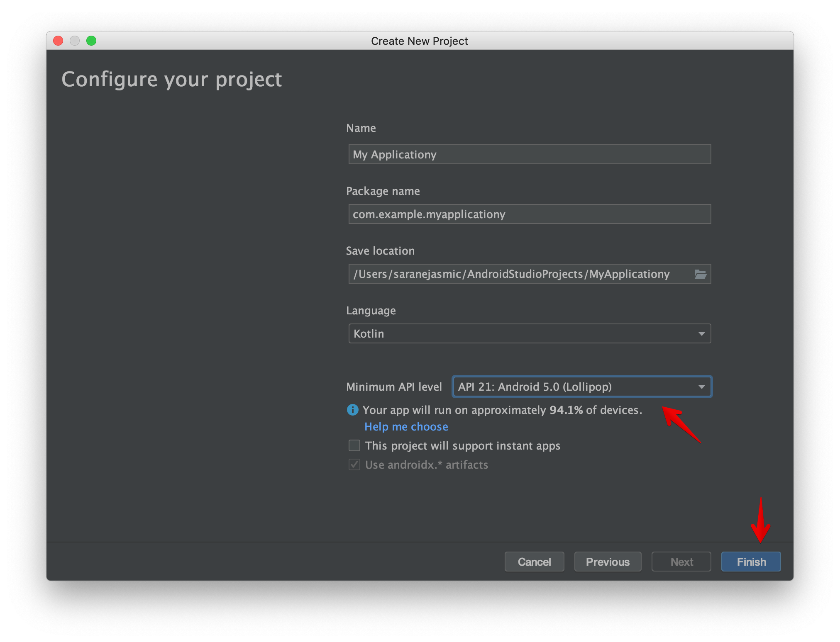Click the browse folder icon in Save location
Viewport: 840px width, 642px height.
[x=700, y=274]
